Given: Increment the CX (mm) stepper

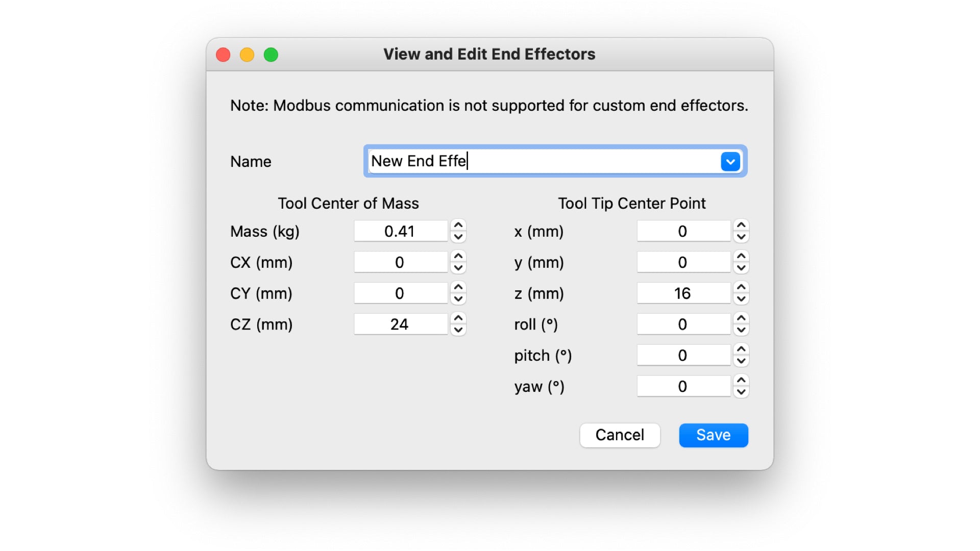Looking at the screenshot, I should click(458, 257).
